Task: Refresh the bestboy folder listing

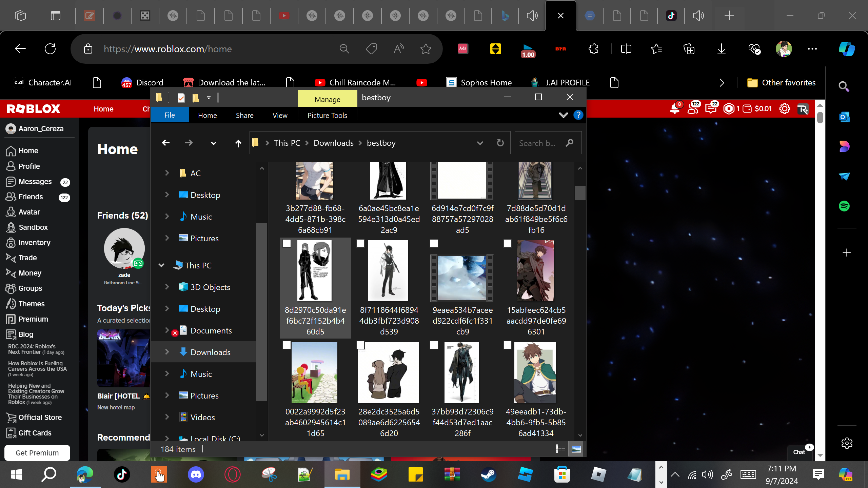Action: pos(500,143)
